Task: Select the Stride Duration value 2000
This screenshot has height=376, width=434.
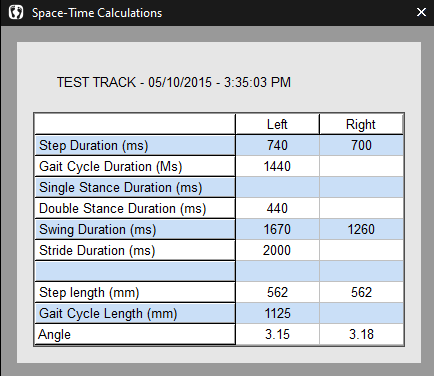Action: click(277, 251)
